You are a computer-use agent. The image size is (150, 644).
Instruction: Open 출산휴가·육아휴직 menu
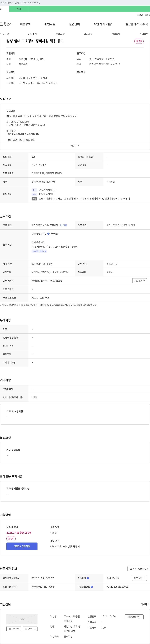[136, 24]
